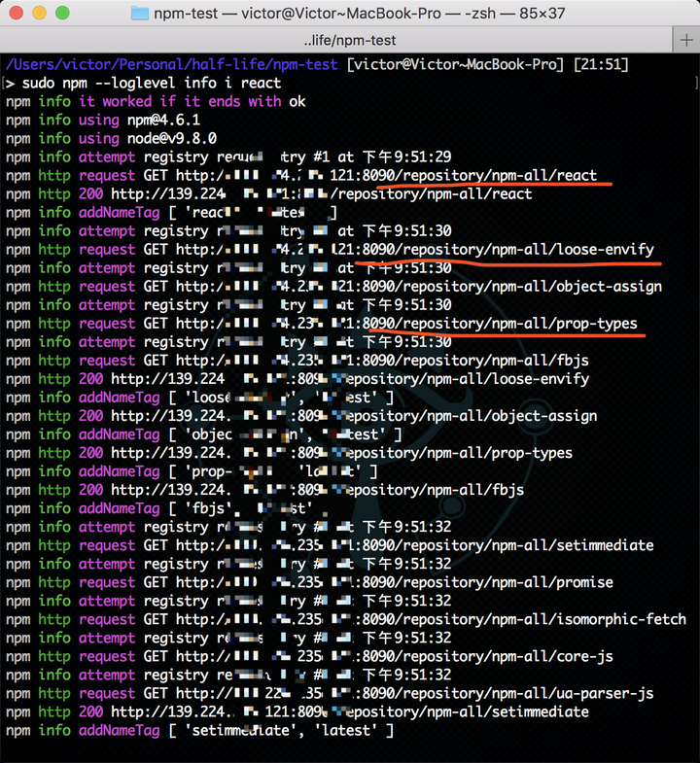Click the request URL ending in npm-all/isomorphic-fetch
Image resolution: width=700 pixels, height=763 pixels.
click(432, 619)
